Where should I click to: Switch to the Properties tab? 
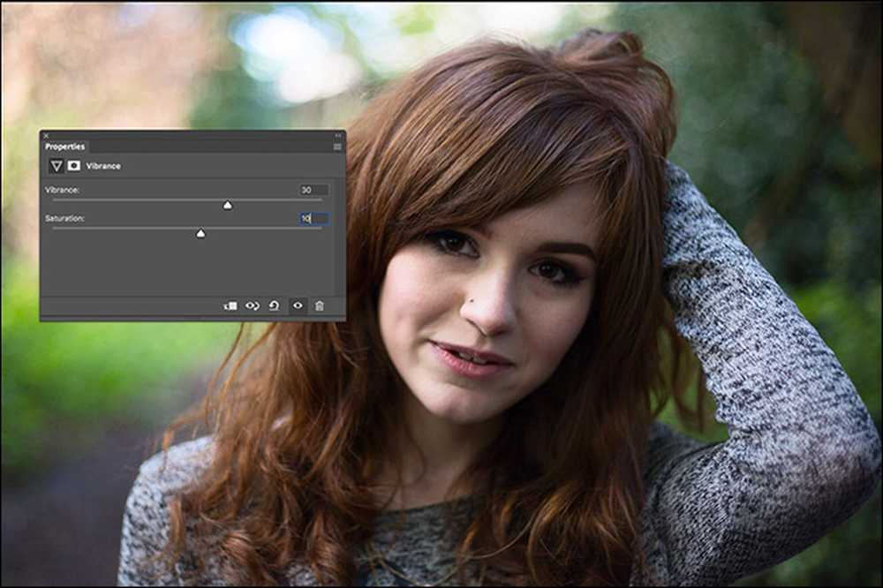64,147
